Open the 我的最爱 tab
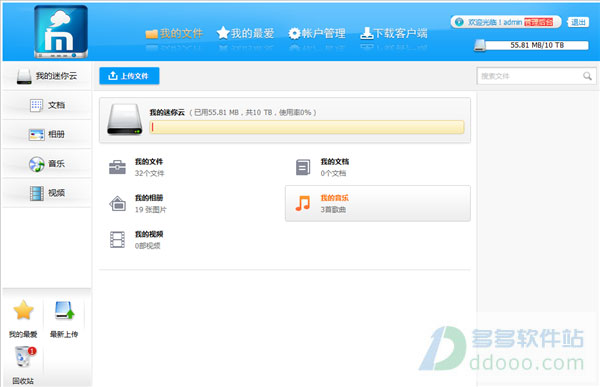The image size is (600, 387). tap(245, 33)
